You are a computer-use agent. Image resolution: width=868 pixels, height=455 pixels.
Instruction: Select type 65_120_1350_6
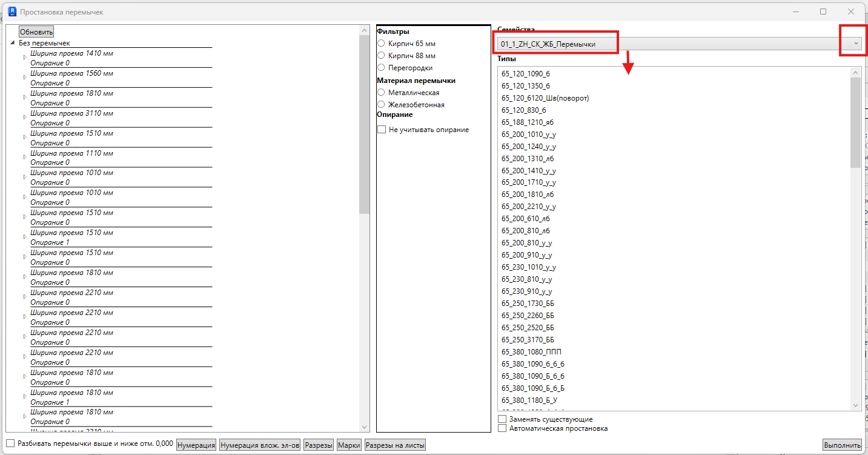pyautogui.click(x=526, y=86)
